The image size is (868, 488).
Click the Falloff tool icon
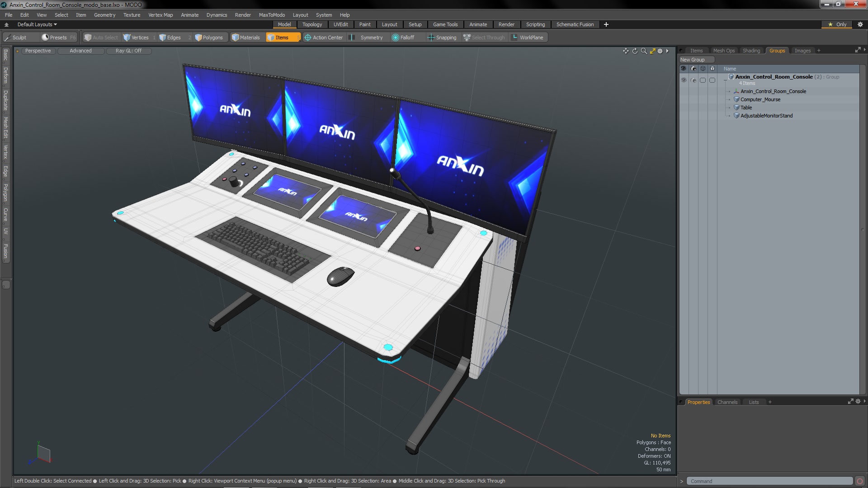[396, 38]
